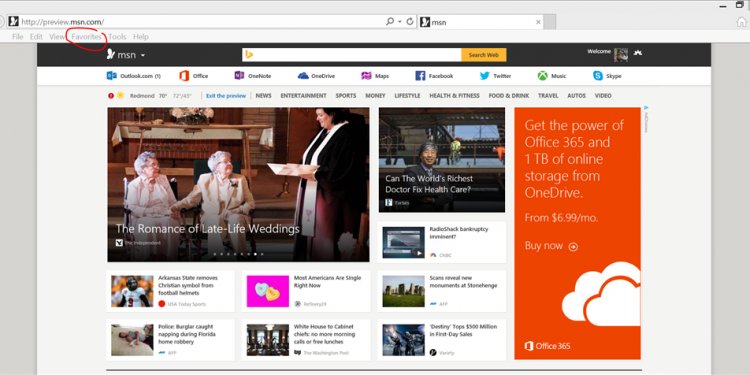Image resolution: width=750 pixels, height=375 pixels.
Task: Click the msn butterfly logo on page header
Action: [x=110, y=55]
